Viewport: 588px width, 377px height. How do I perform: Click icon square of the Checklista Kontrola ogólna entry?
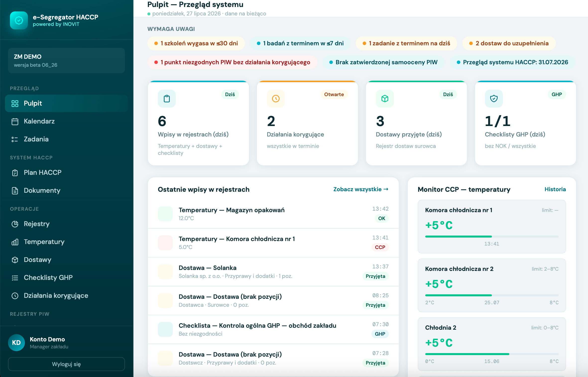(x=165, y=329)
